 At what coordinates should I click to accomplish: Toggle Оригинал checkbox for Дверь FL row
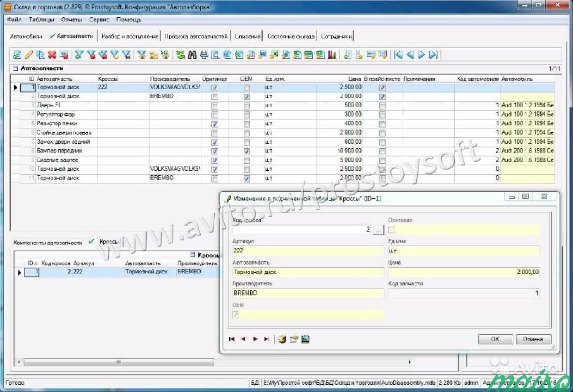click(215, 106)
